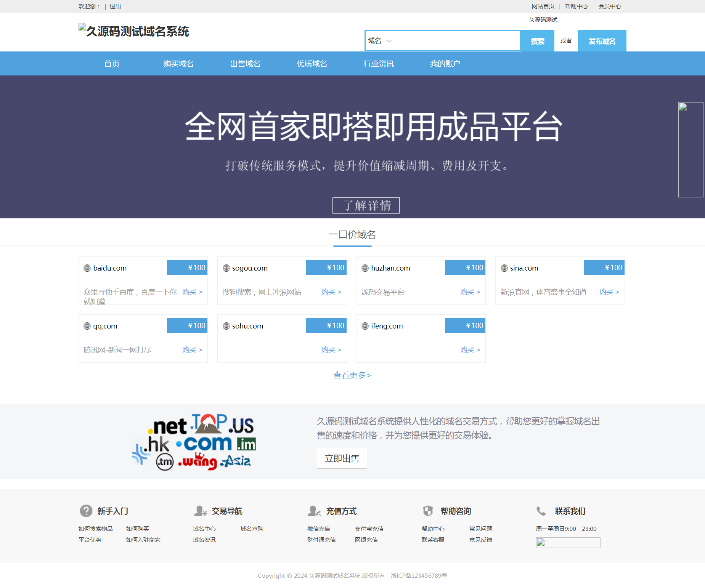Click the globe icon beside baidu.com
This screenshot has width=705, height=588.
(x=87, y=268)
